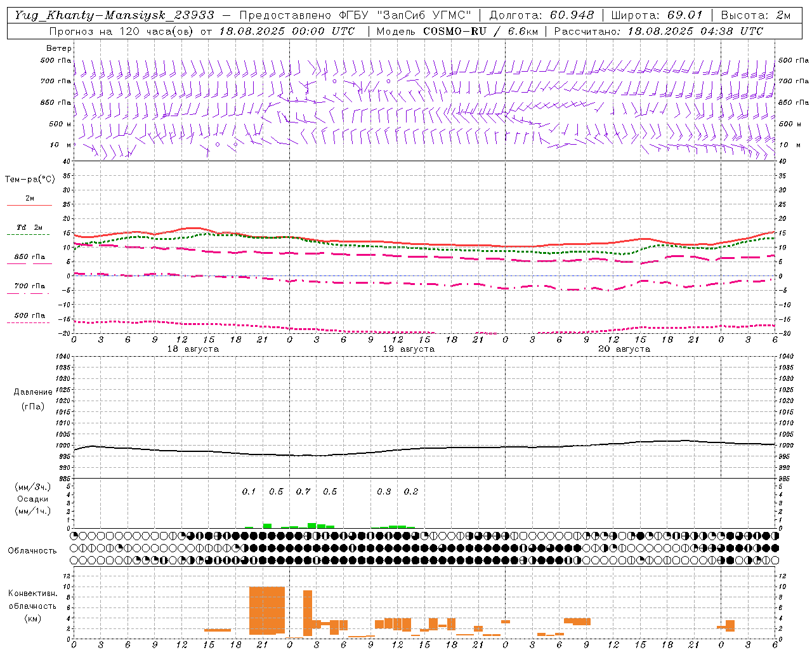Click the station title Yug_Khanty-Mansiysk_23933

[x=114, y=15]
